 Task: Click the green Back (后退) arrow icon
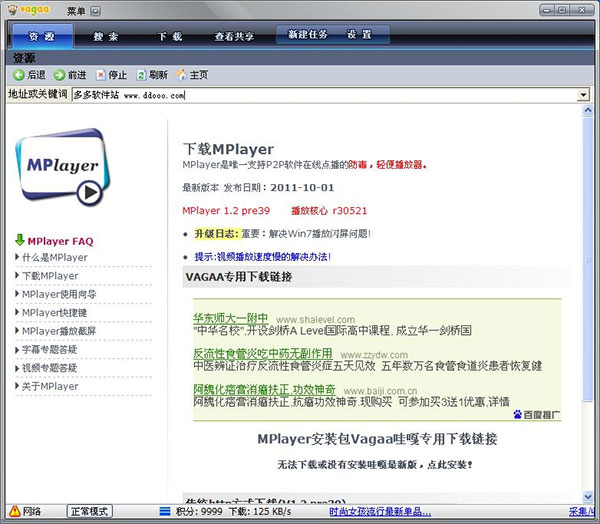[x=19, y=75]
